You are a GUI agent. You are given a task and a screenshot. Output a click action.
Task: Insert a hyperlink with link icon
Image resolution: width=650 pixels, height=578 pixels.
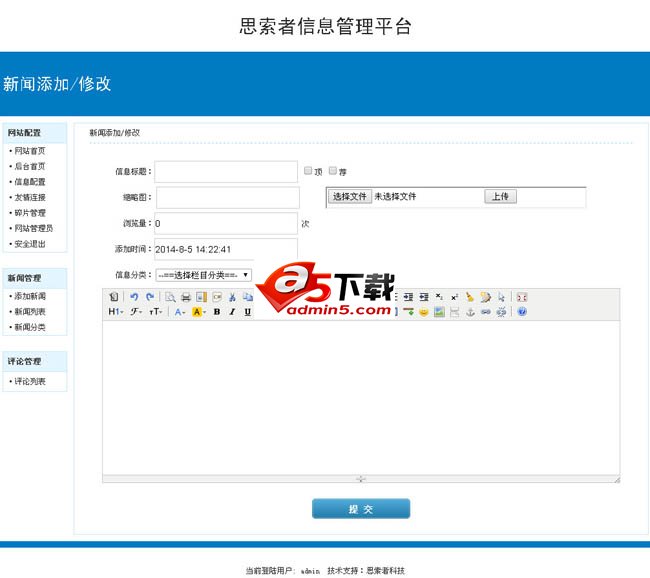485,312
